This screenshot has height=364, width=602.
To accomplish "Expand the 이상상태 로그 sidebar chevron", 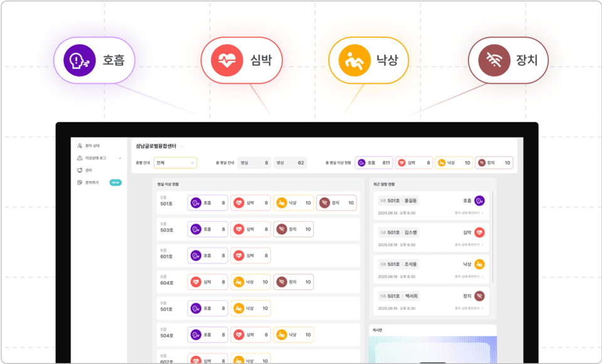I will 120,158.
